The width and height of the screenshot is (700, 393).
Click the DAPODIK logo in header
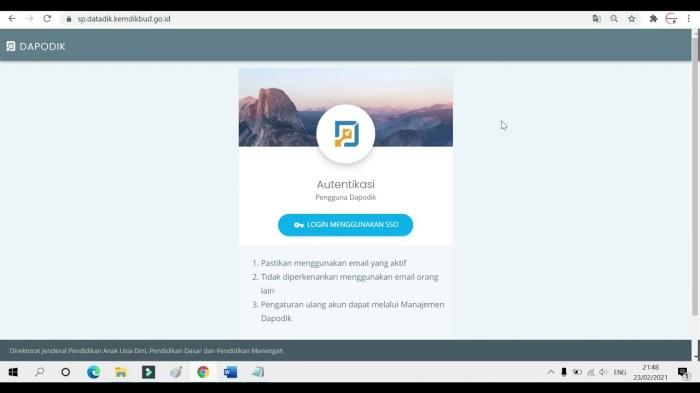36,46
